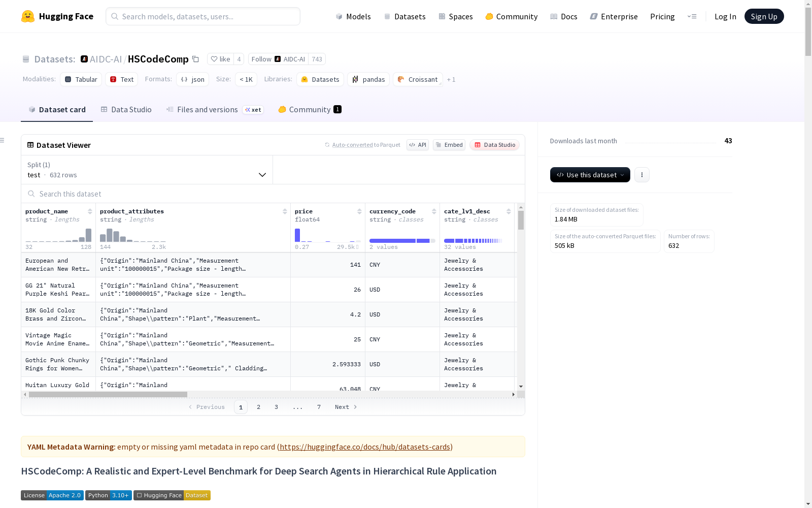This screenshot has height=508, width=812.
Task: Open the Community tab
Action: [310, 110]
